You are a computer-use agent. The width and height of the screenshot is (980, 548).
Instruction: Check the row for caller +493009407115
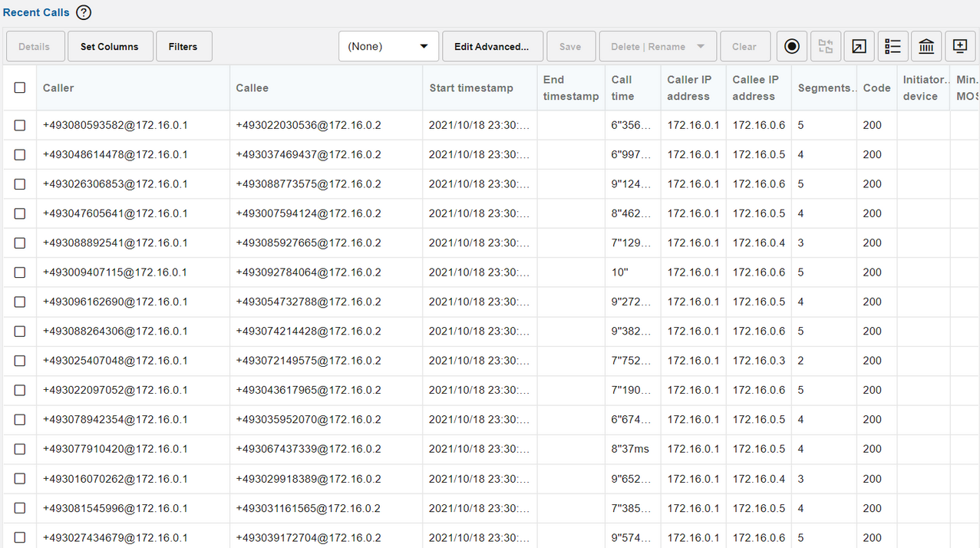[x=20, y=272]
